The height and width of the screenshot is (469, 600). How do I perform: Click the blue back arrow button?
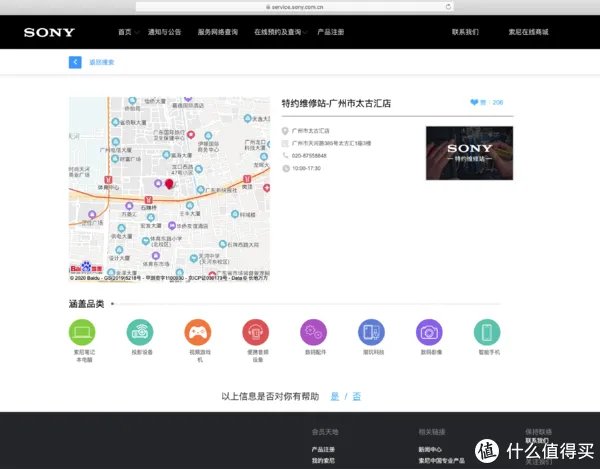pos(75,62)
